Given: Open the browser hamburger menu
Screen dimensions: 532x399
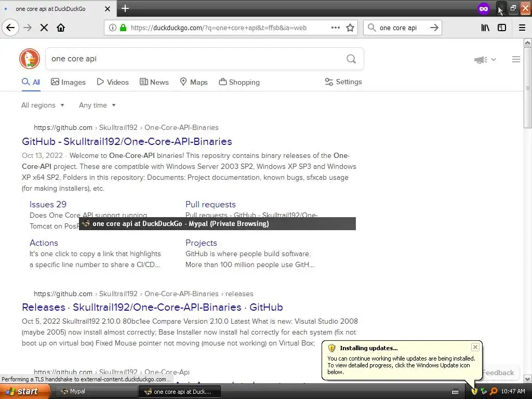Looking at the screenshot, I should pyautogui.click(x=522, y=28).
